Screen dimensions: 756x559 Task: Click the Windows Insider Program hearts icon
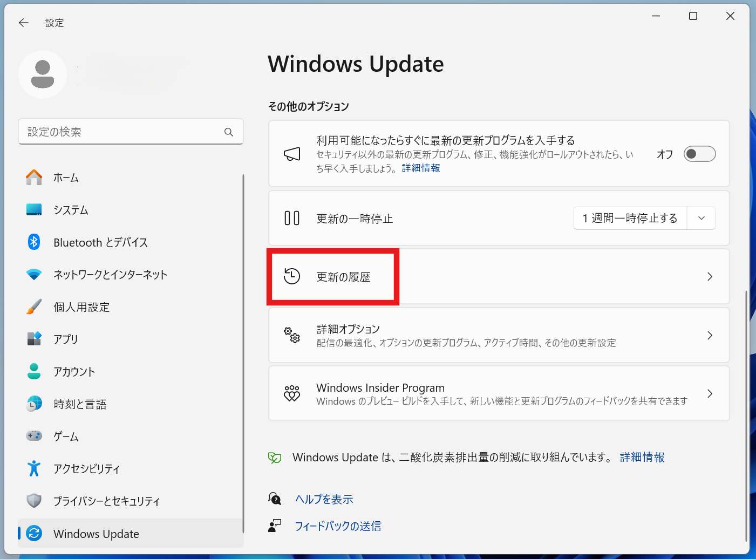[x=292, y=393]
